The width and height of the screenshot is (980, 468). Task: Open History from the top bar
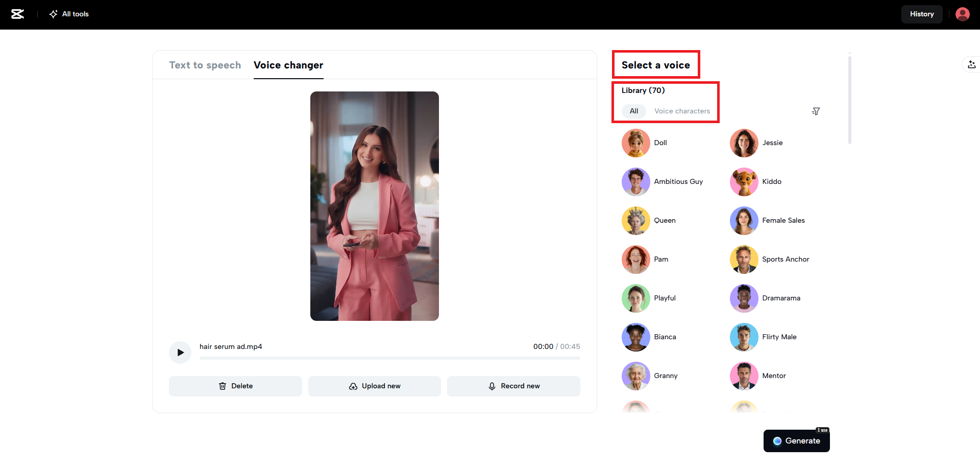pyautogui.click(x=922, y=14)
